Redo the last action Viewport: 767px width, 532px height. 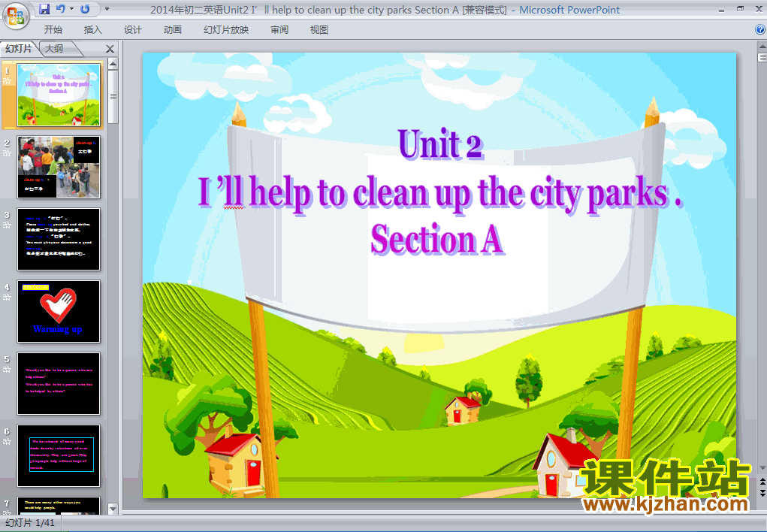[85, 9]
